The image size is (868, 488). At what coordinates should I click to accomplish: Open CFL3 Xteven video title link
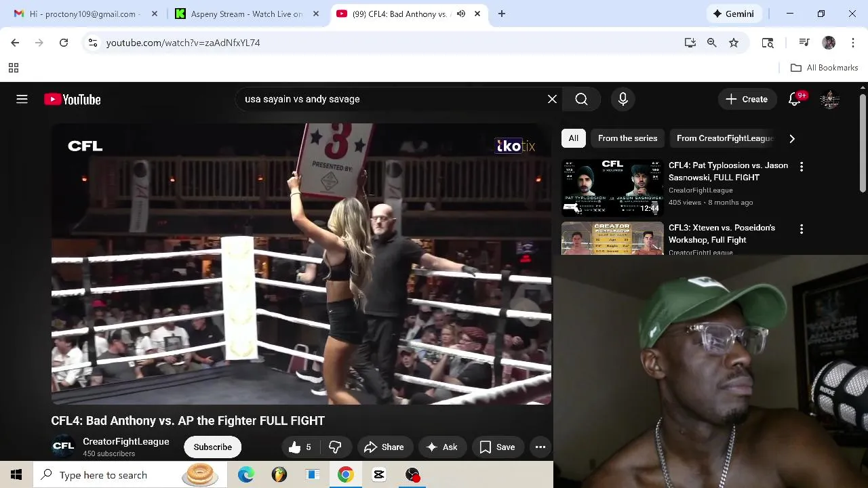coord(722,234)
